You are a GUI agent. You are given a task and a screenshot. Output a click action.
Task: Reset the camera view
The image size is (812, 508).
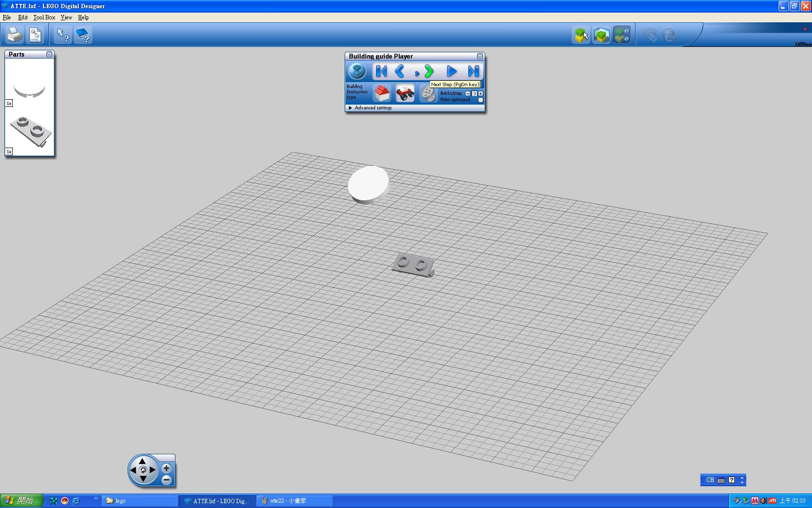click(143, 470)
